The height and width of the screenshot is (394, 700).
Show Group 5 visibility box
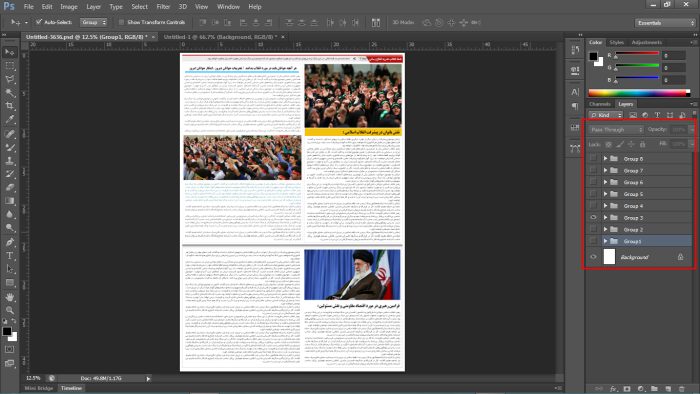point(593,194)
